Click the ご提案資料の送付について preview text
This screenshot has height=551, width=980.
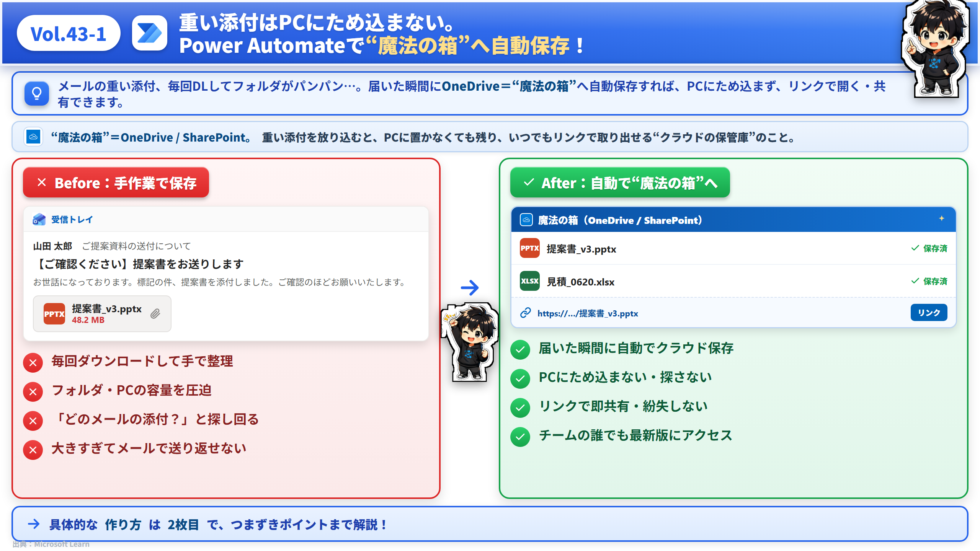136,246
